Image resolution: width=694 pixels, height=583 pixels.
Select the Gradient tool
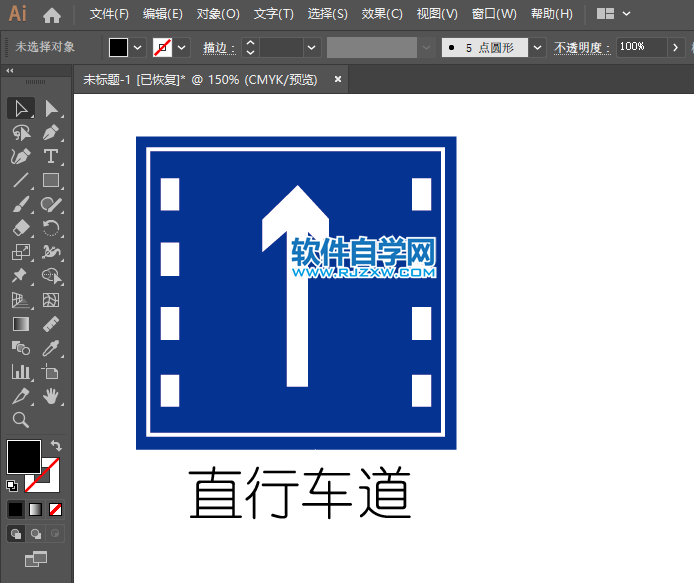20,324
